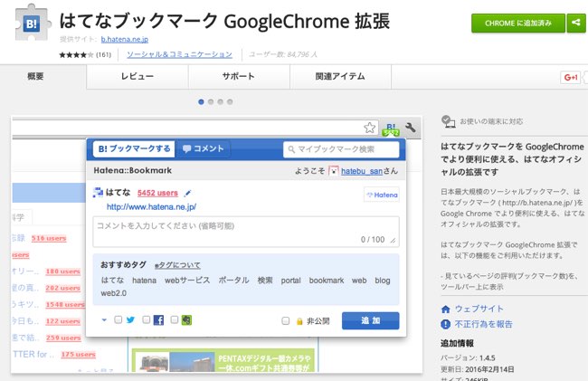Screen dimensions: 588x381
Task: Click the blue 追加 button
Action: (371, 320)
